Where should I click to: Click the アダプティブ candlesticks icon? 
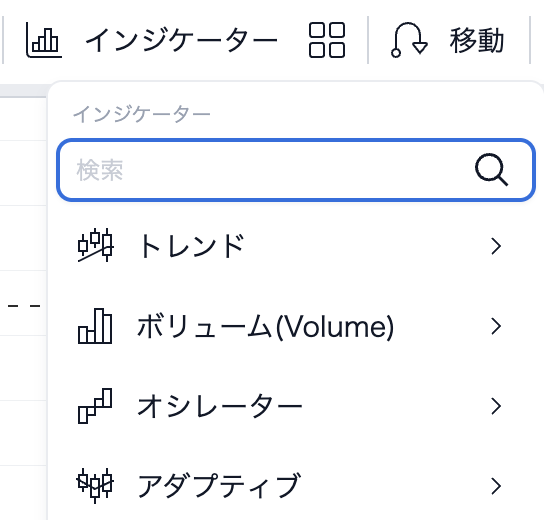(95, 485)
